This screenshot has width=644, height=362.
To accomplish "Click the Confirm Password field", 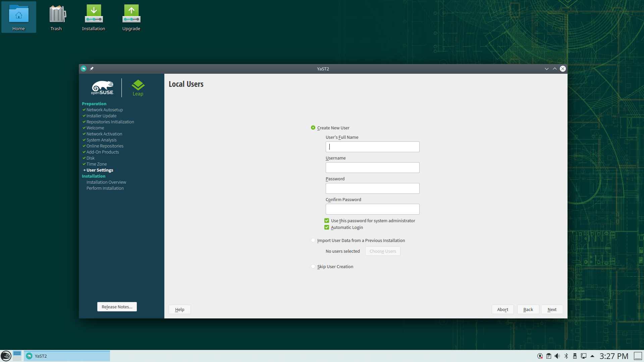I will point(372,209).
